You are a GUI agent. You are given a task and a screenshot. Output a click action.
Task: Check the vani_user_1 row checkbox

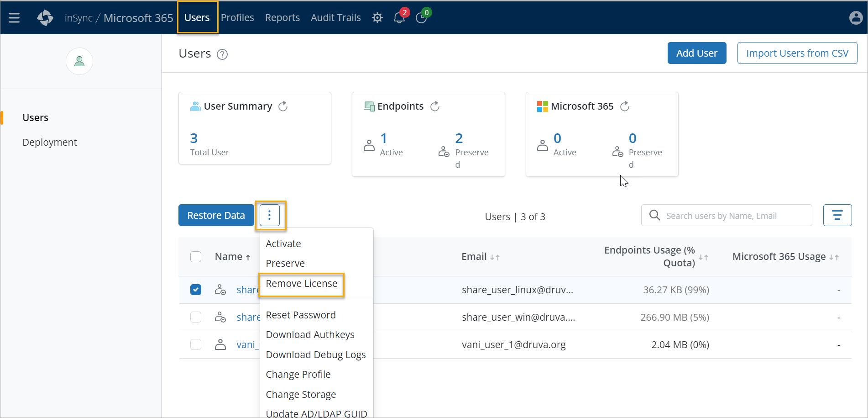(196, 344)
